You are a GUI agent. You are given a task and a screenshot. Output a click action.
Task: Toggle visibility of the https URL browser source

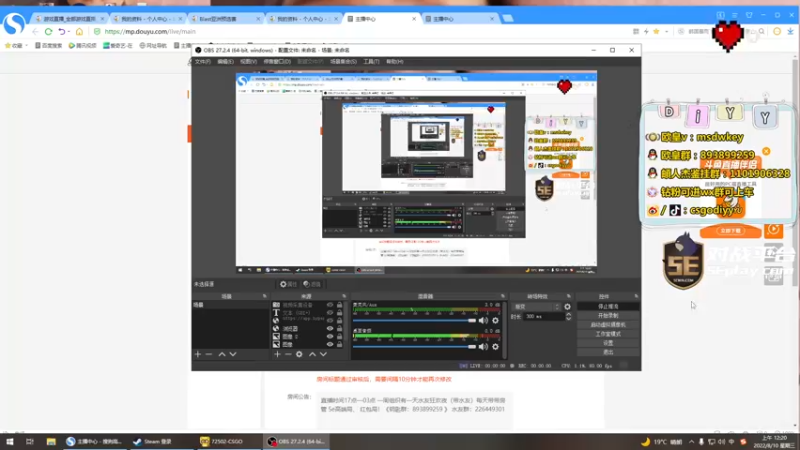click(x=330, y=320)
